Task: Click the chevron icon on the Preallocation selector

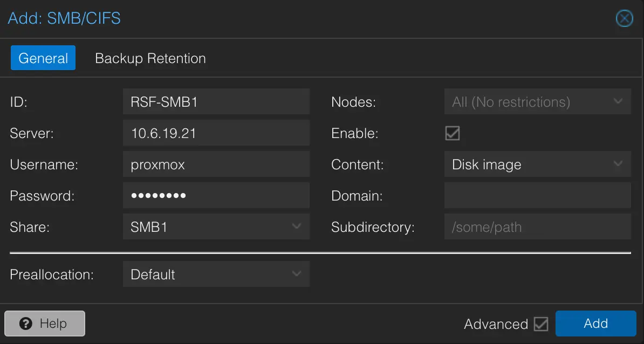Action: [297, 274]
